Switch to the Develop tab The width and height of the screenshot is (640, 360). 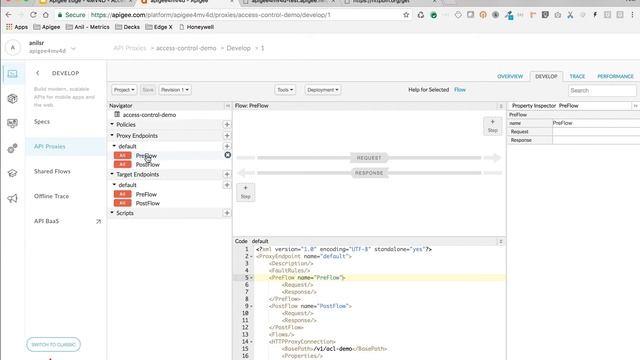coord(546,76)
